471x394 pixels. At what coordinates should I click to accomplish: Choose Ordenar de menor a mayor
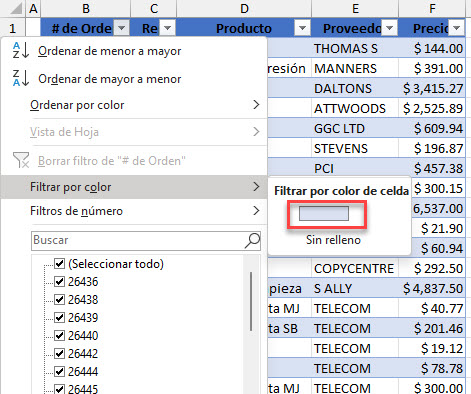[x=134, y=51]
